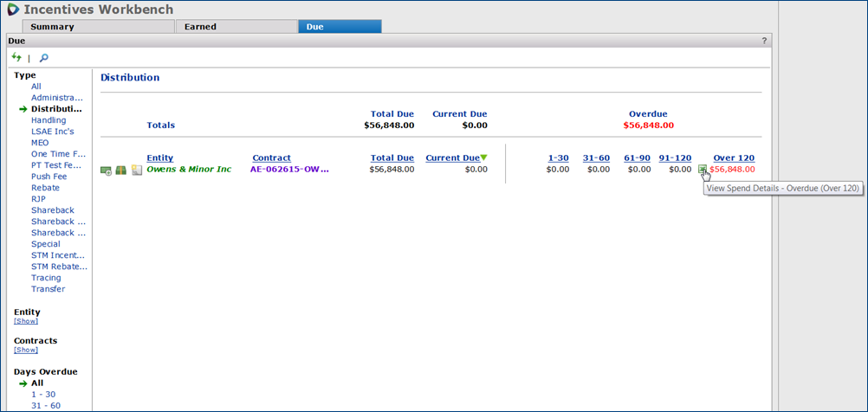Sort by Current Due column
Viewport: 868px width, 412px height.
[452, 158]
